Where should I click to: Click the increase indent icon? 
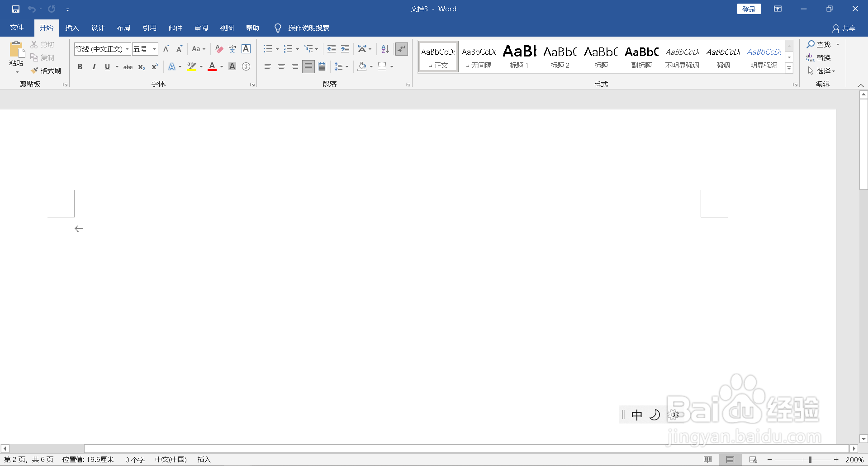coord(345,49)
